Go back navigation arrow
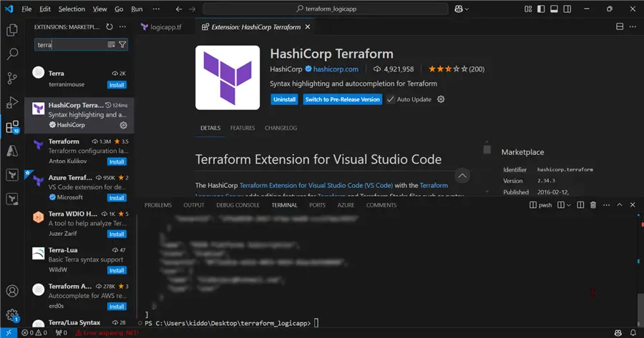644x338 pixels. click(179, 9)
